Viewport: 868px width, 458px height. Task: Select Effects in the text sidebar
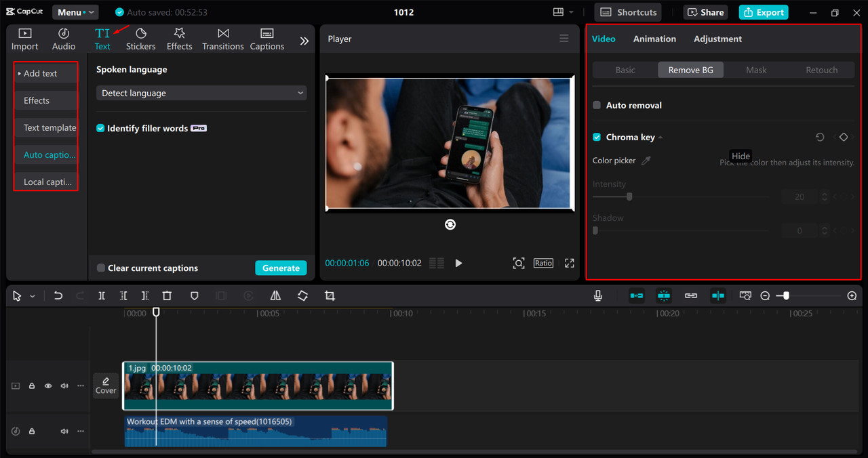click(46, 100)
